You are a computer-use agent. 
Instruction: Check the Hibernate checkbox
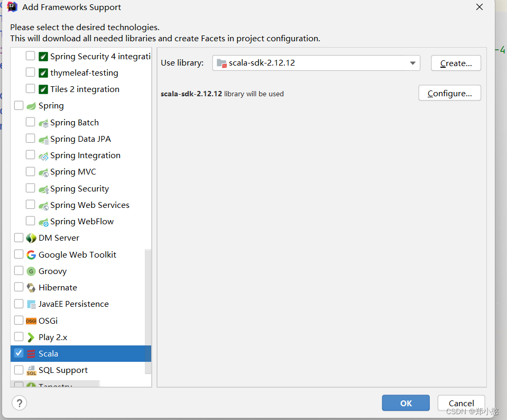pyautogui.click(x=19, y=287)
